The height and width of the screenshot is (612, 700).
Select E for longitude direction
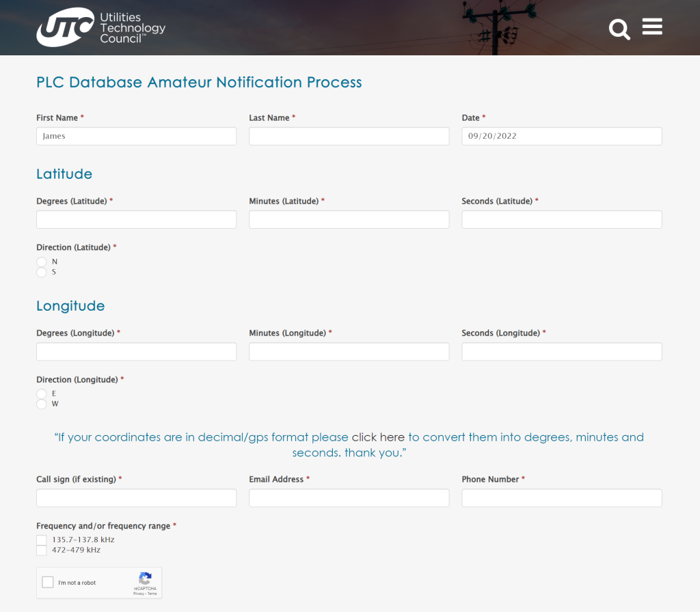42,394
